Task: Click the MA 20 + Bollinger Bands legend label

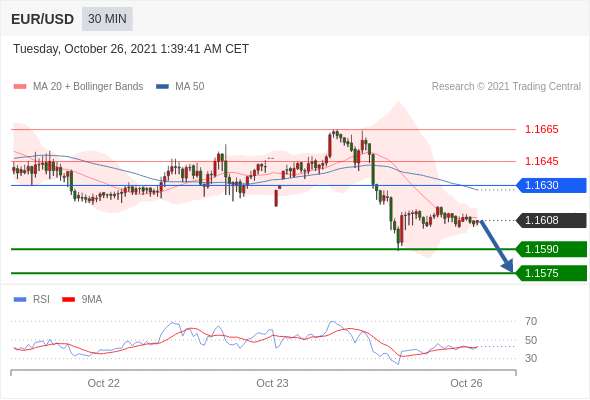Action: pyautogui.click(x=88, y=87)
